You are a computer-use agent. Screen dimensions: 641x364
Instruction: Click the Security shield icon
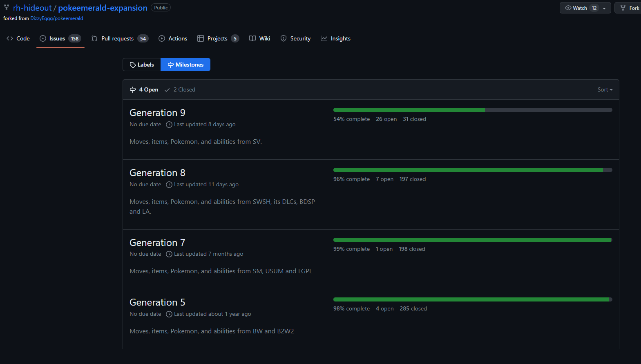[x=284, y=38]
